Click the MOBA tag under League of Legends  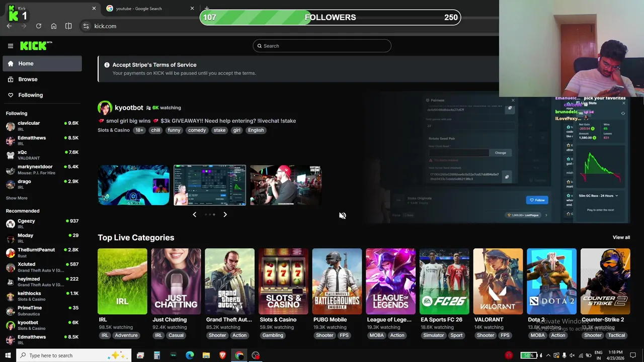pyautogui.click(x=376, y=335)
